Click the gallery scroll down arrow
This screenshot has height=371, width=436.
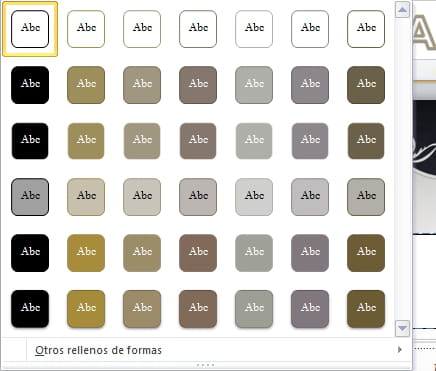[402, 329]
